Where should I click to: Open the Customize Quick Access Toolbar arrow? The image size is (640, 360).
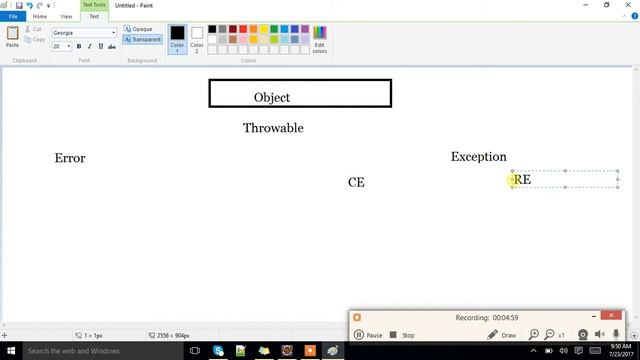(48, 6)
